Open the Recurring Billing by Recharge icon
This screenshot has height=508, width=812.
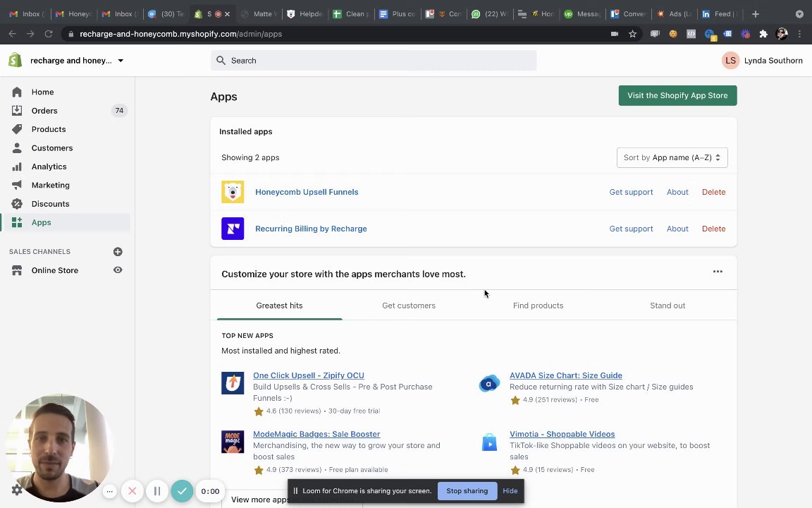[x=233, y=229]
